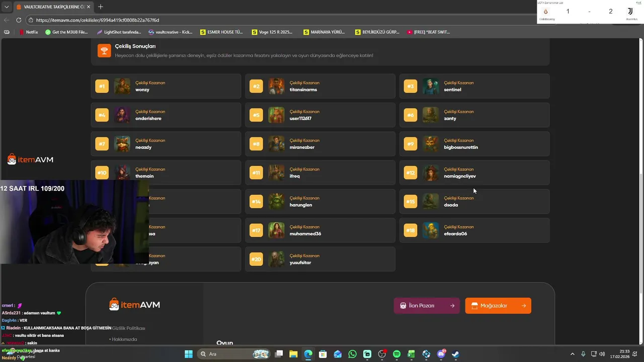The height and width of the screenshot is (362, 644).
Task: Click winner name themain
Action: (x=144, y=176)
